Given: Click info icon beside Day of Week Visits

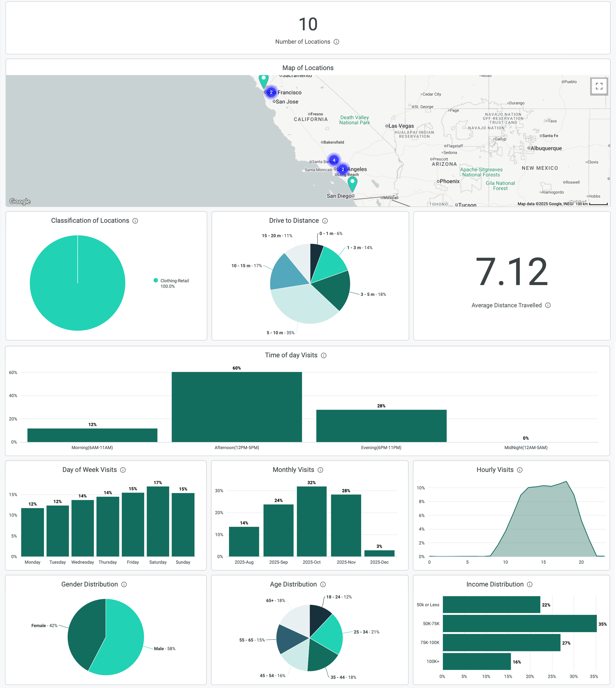Looking at the screenshot, I should (123, 470).
